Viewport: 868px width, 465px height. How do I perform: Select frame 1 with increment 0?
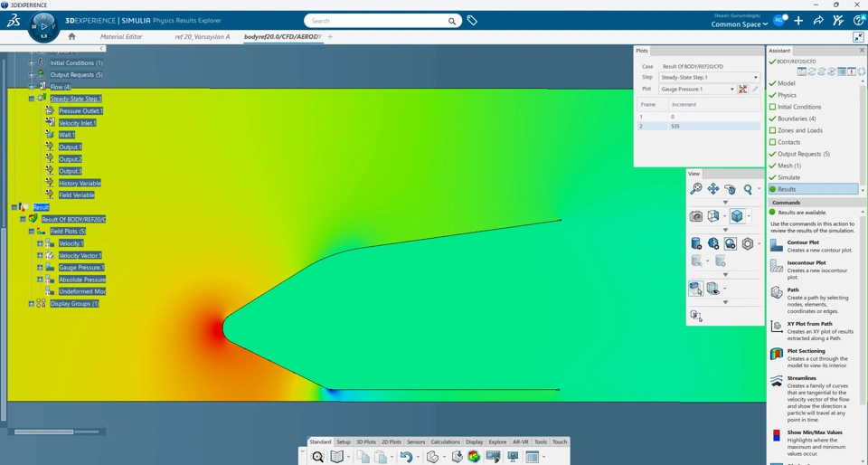pos(699,117)
